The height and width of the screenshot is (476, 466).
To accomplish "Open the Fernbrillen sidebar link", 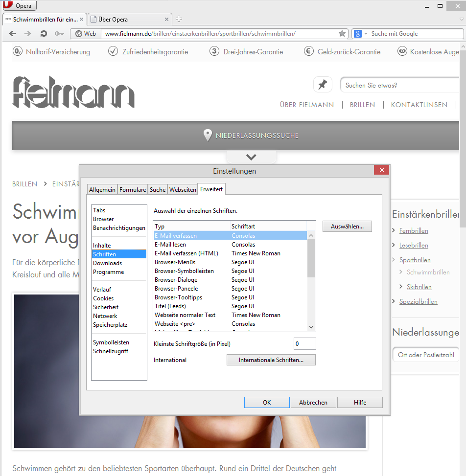I will [x=414, y=231].
